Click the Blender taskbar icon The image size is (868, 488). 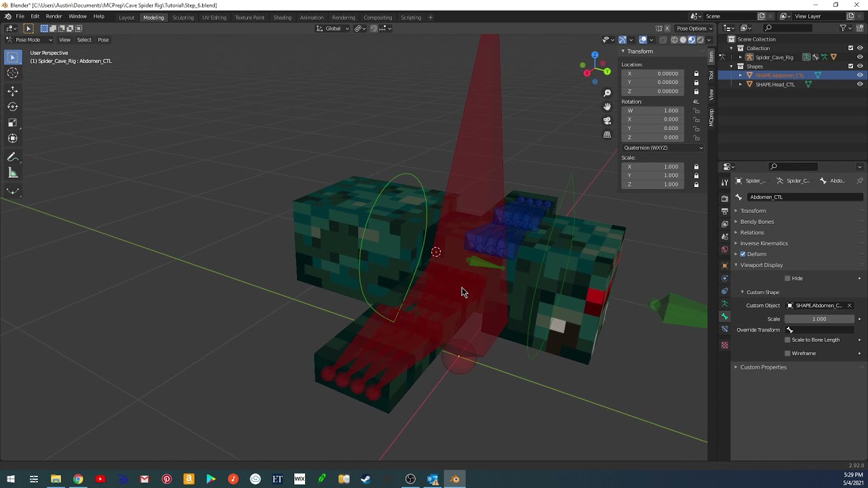455,479
